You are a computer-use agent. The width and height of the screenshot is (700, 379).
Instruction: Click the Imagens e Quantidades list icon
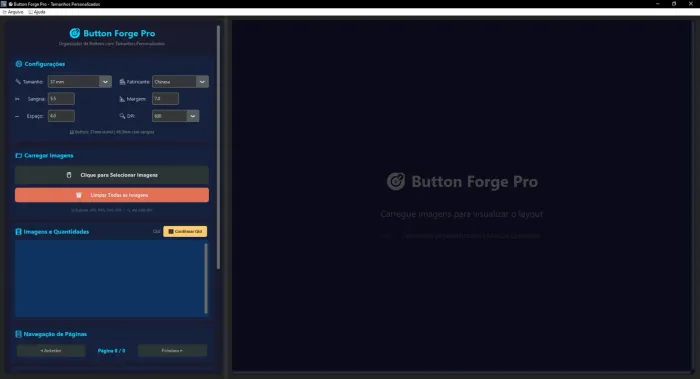tap(18, 232)
